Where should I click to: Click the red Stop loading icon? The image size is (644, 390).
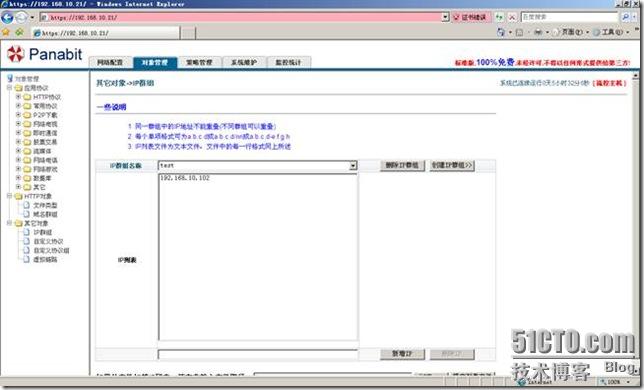click(x=512, y=17)
